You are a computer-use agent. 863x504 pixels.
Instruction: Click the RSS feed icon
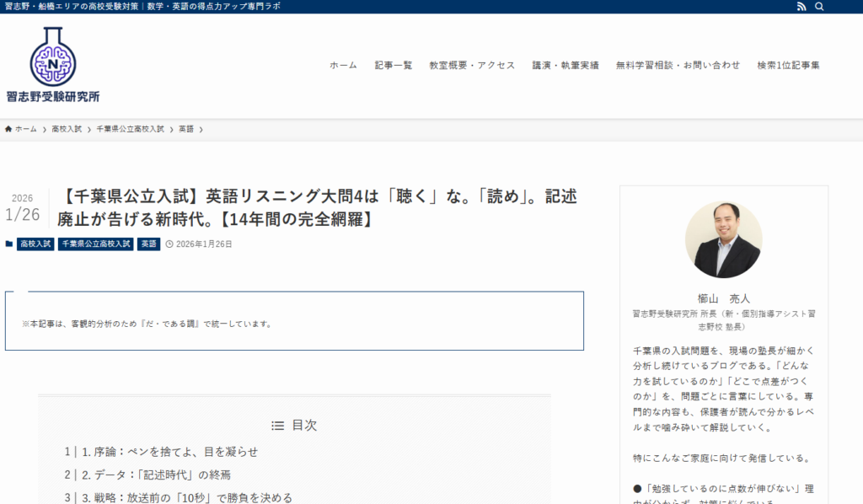click(801, 7)
